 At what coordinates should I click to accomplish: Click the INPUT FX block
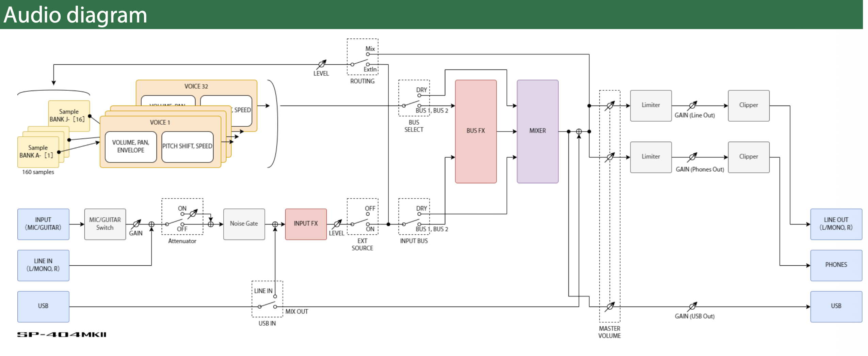click(x=305, y=224)
